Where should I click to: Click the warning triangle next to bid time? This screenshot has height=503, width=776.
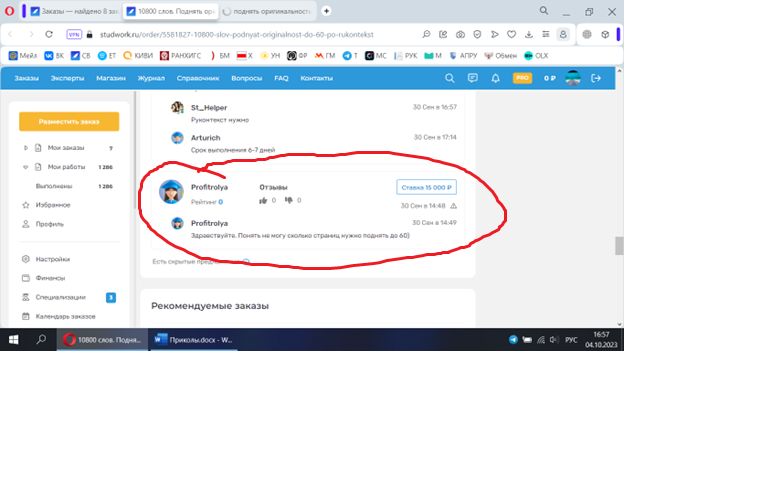[453, 205]
